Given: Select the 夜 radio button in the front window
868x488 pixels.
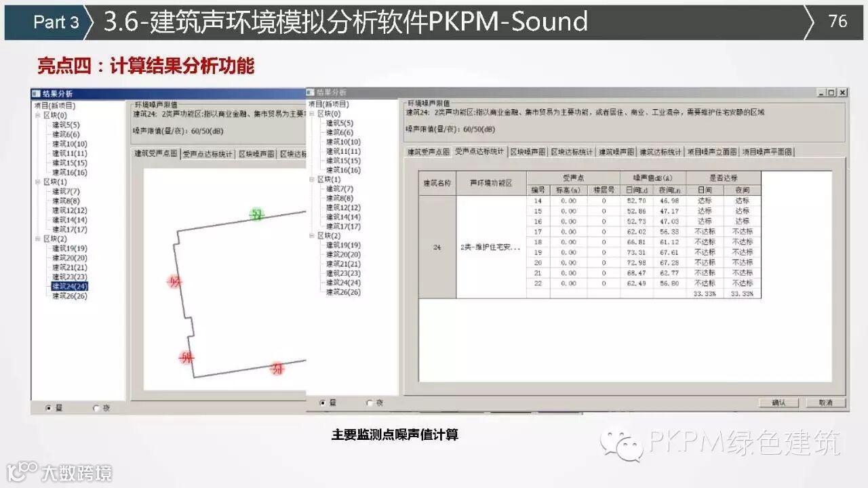Looking at the screenshot, I should click(370, 403).
